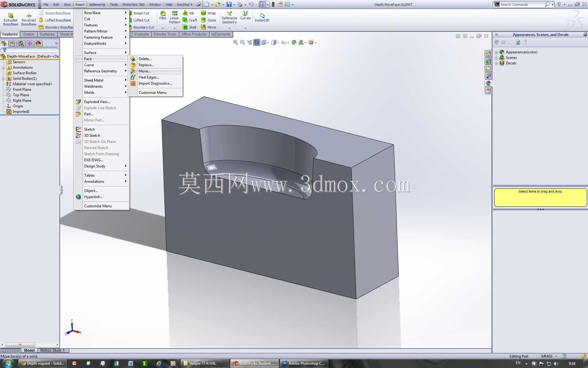Open the Curves toolbar dropdown arrow
Screen dimensions: 588x368
pyautogui.click(x=245, y=28)
